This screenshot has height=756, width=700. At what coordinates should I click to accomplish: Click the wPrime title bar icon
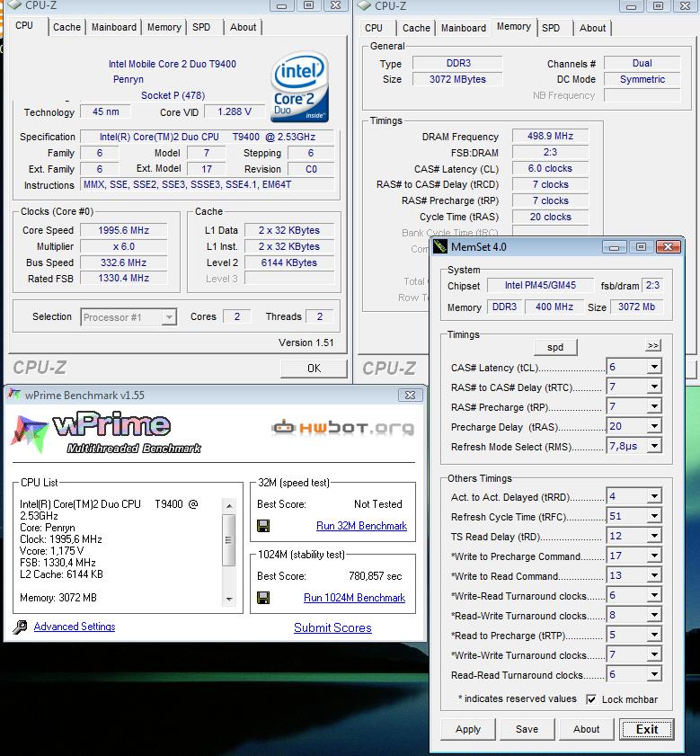click(x=14, y=395)
